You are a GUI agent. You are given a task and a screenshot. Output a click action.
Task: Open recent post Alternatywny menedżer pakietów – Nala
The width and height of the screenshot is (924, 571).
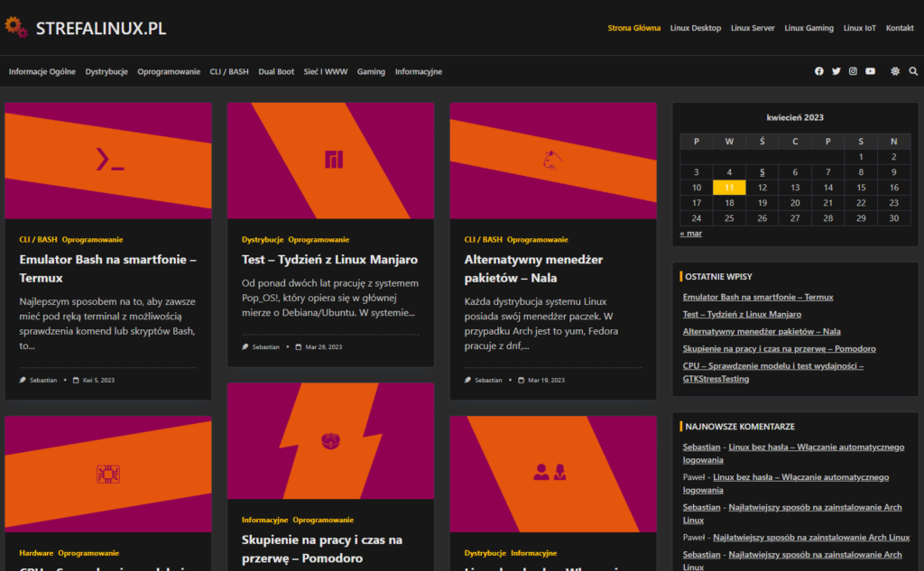(762, 331)
